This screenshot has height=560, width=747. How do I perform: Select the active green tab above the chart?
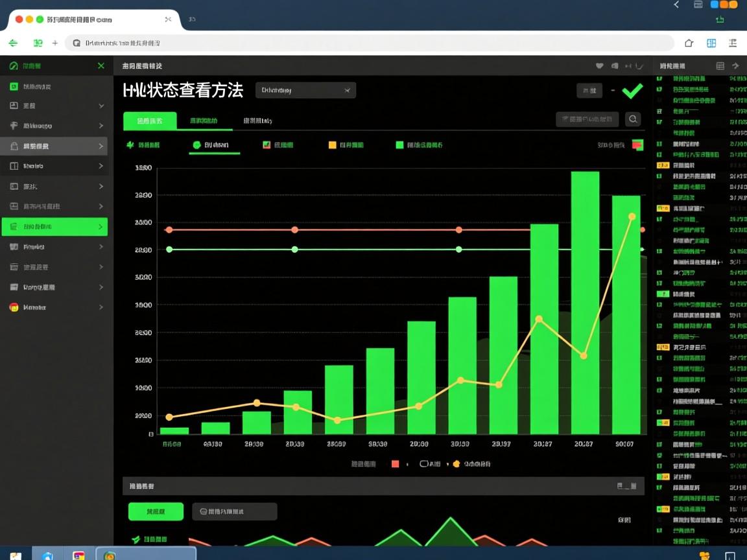(x=150, y=121)
